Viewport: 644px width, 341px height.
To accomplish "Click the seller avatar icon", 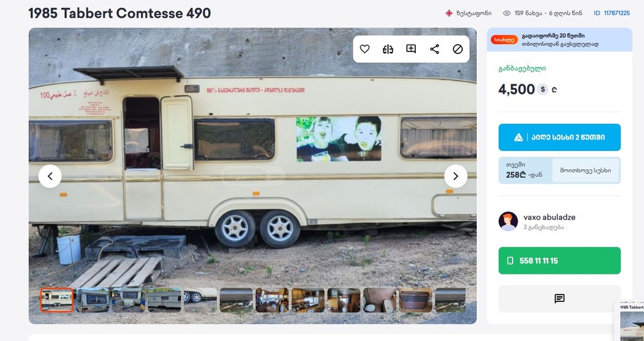I will (x=508, y=221).
